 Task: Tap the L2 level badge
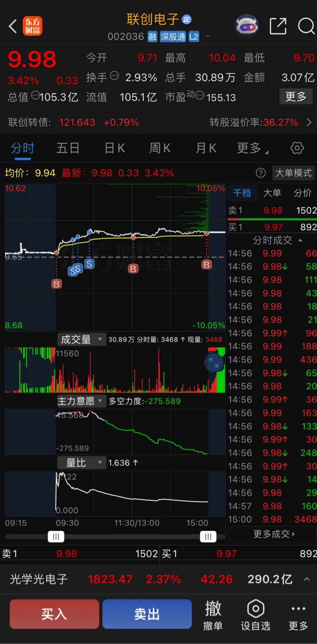pyautogui.click(x=194, y=37)
